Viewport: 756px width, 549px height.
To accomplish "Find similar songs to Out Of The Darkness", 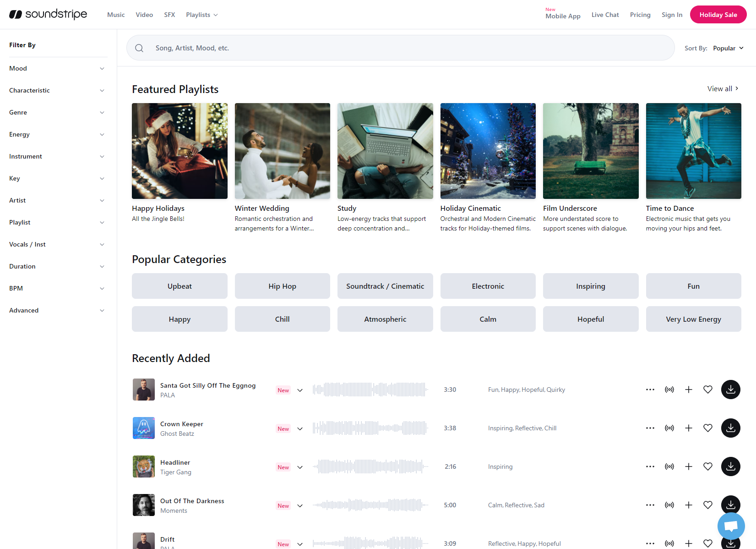I will pos(669,505).
